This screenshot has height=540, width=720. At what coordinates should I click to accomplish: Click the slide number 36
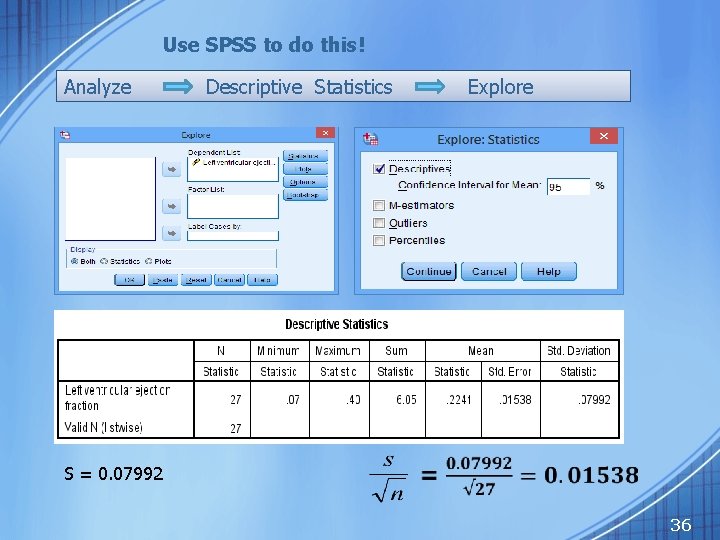click(681, 524)
